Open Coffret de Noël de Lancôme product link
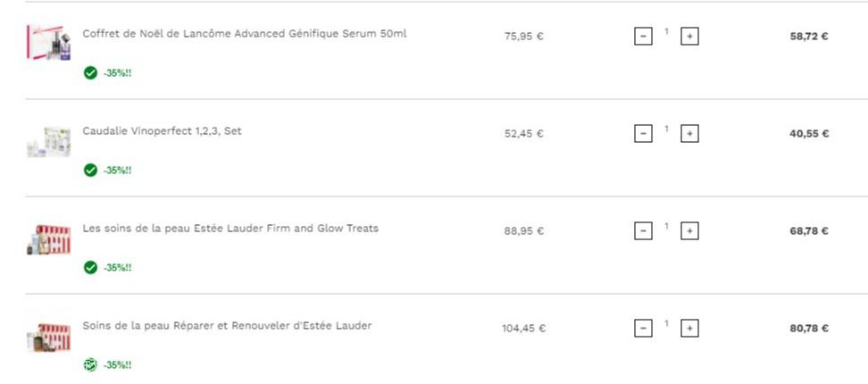868x384 pixels. point(244,34)
